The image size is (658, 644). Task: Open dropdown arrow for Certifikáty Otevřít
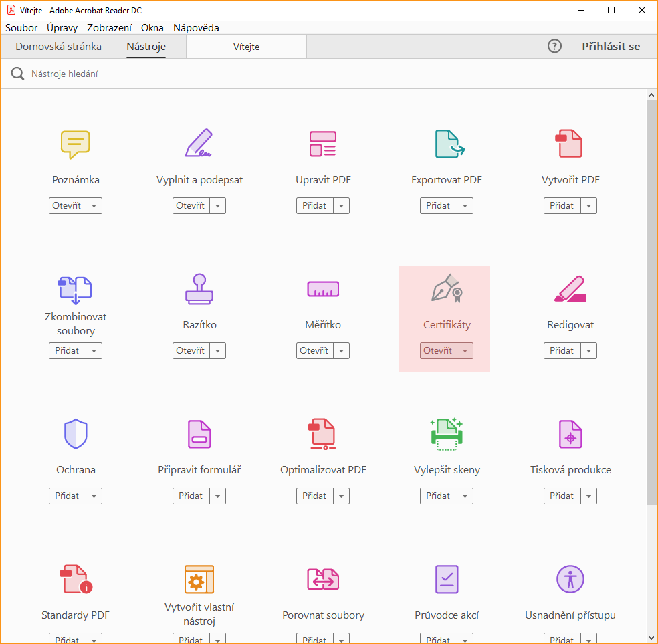pos(465,350)
